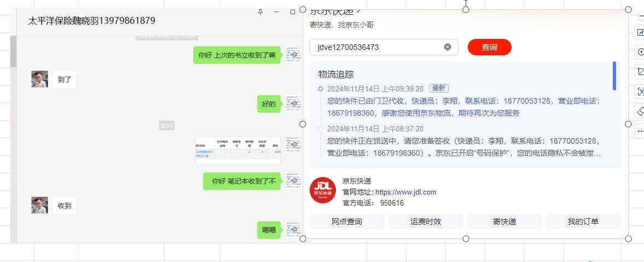Click contact avatar beside the 到了 message
The image size is (644, 262).
pyautogui.click(x=39, y=79)
